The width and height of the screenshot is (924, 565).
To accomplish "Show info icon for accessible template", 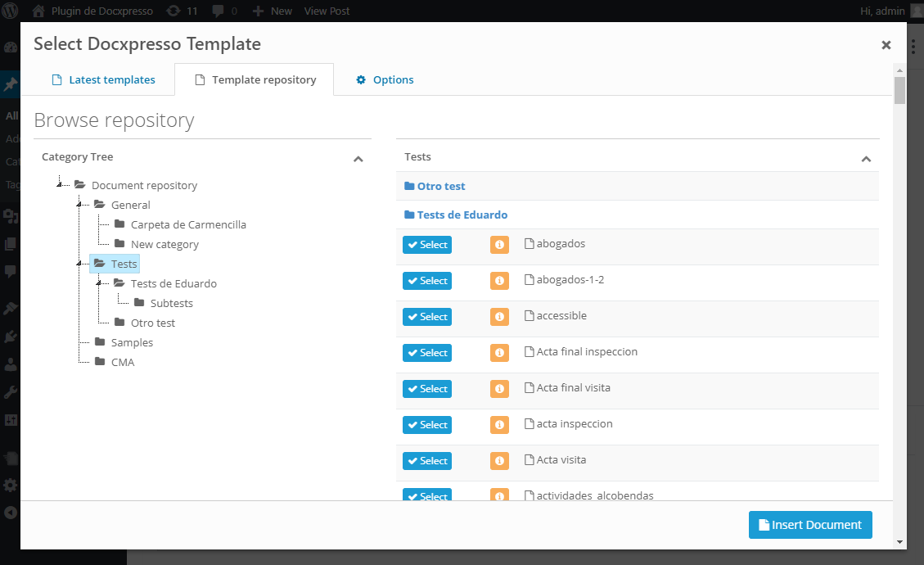I will 499,317.
